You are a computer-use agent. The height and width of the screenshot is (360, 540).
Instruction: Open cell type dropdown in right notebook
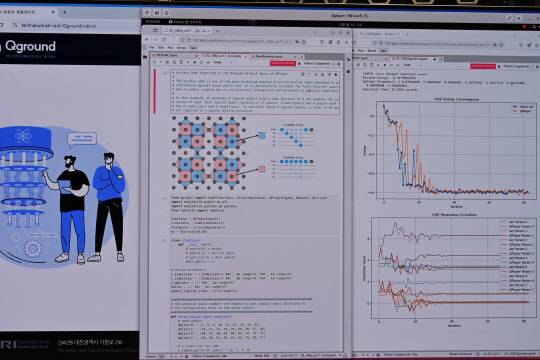pyautogui.click(x=412, y=65)
